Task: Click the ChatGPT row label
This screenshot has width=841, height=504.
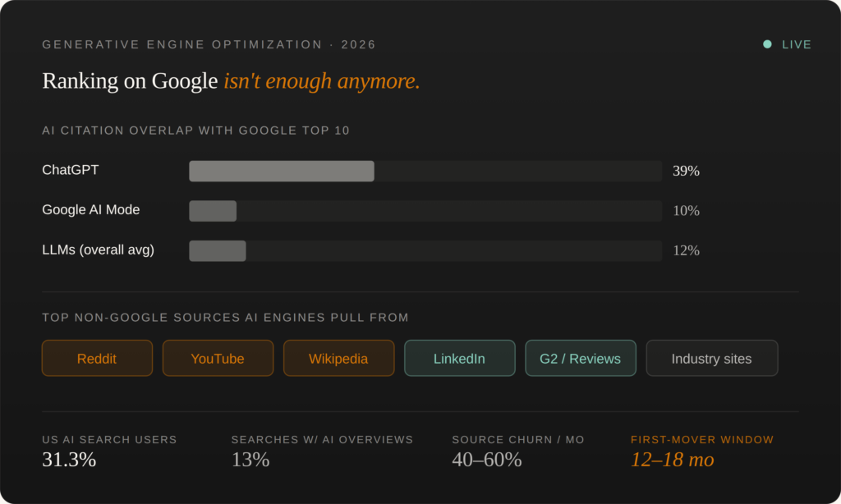Action: [x=71, y=170]
